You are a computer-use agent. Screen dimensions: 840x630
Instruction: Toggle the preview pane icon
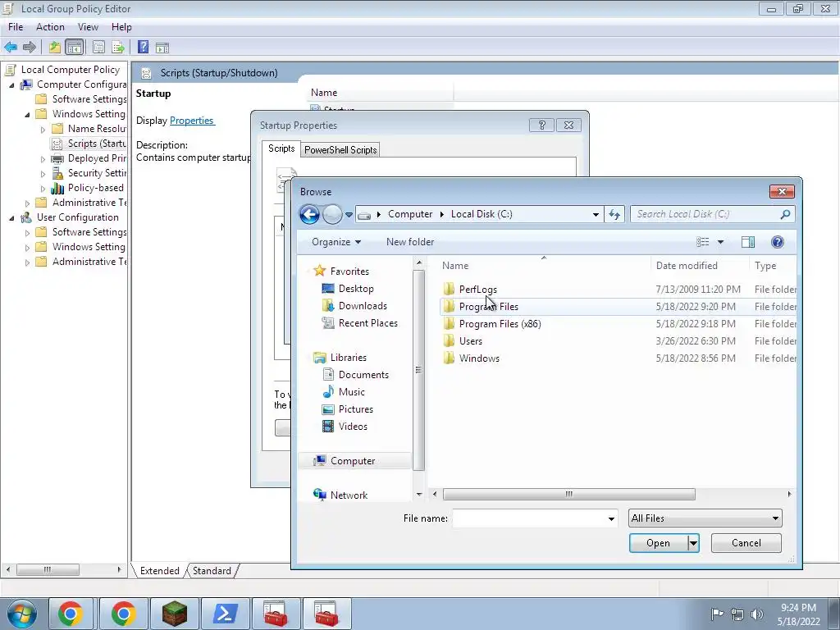[748, 242]
